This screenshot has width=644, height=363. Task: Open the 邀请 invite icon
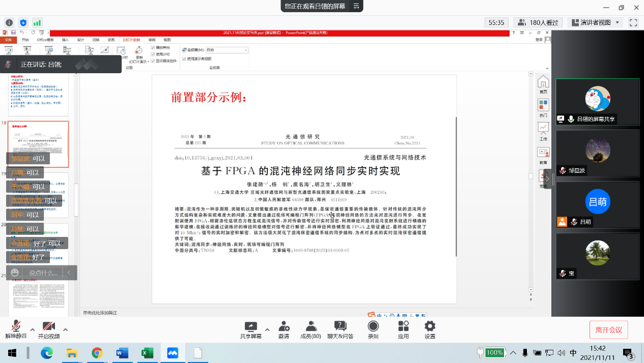pos(284,326)
